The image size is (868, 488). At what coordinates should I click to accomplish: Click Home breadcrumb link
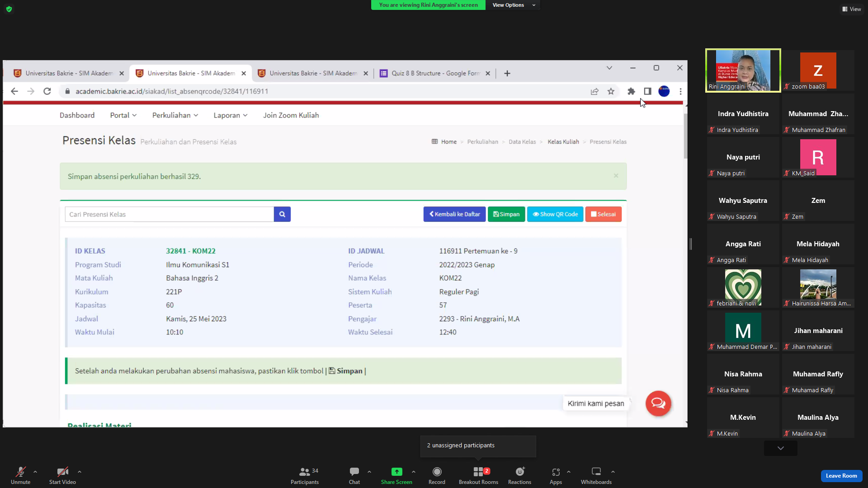449,142
